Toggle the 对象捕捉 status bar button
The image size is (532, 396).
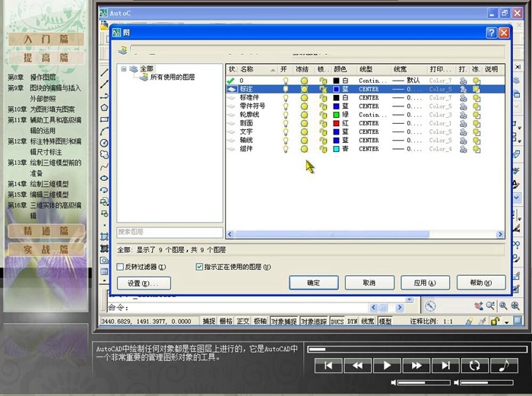point(283,322)
